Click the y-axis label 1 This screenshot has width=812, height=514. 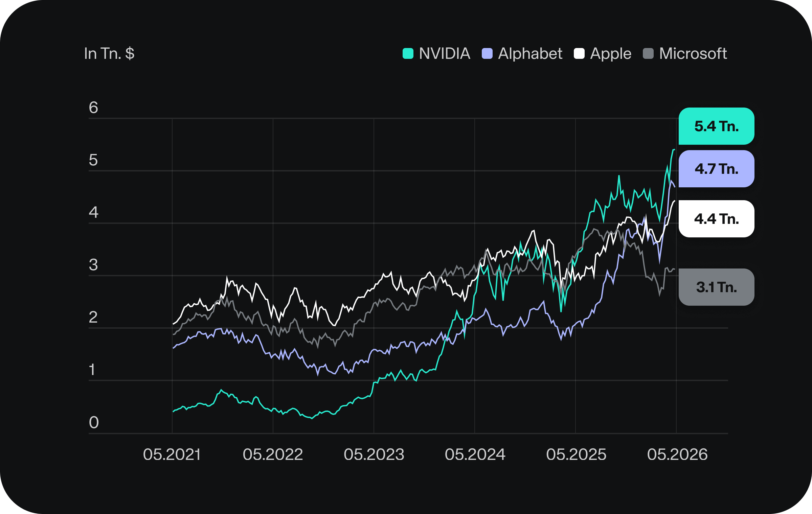click(92, 370)
